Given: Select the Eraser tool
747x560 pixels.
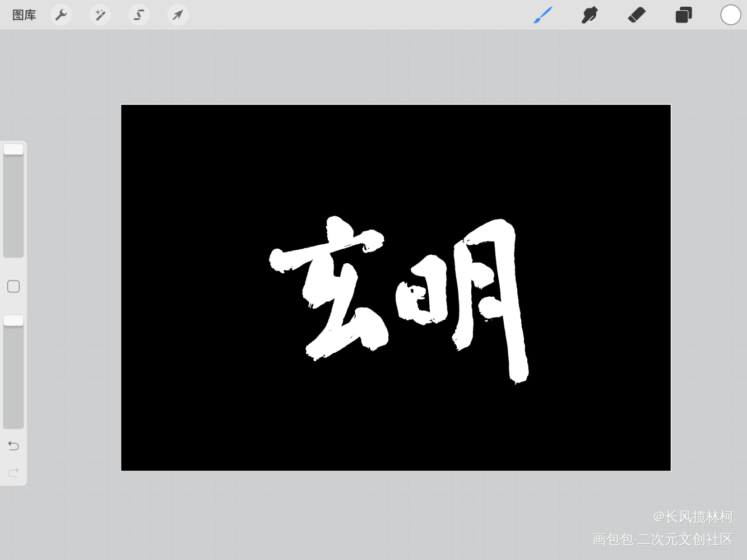Looking at the screenshot, I should 637,15.
